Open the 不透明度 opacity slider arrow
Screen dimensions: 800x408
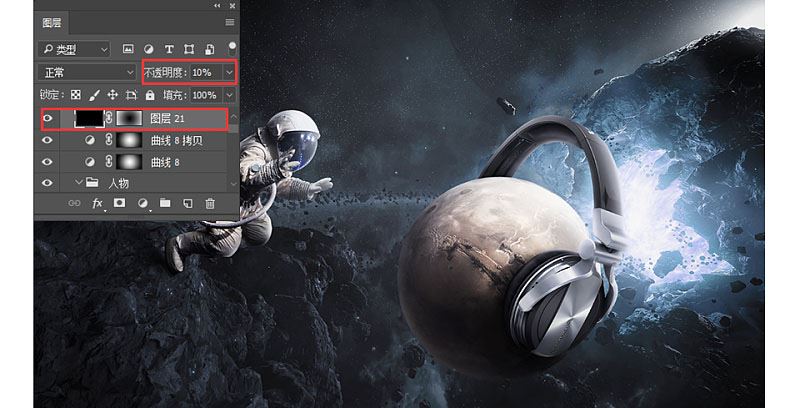pyautogui.click(x=230, y=72)
